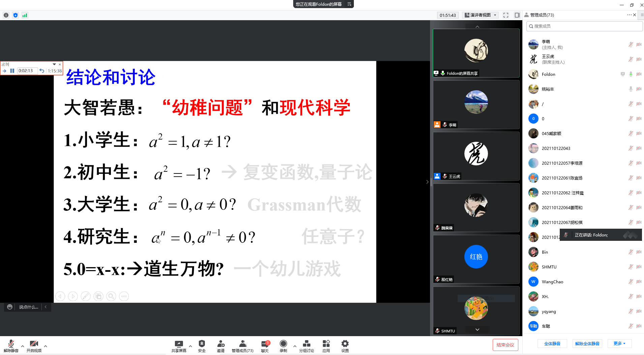Toggle 姚裕丰 microphone icon
The image size is (644, 355).
point(631,89)
